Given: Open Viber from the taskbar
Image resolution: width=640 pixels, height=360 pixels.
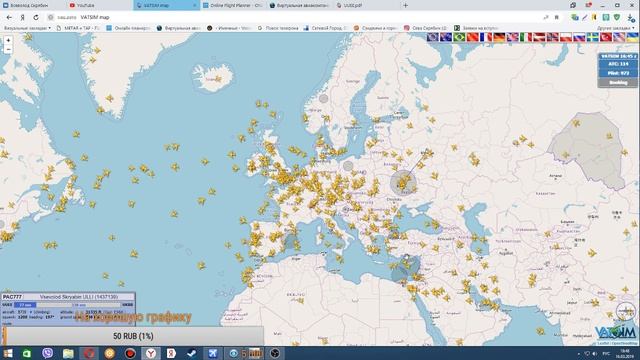Looking at the screenshot, I should coord(47,353).
